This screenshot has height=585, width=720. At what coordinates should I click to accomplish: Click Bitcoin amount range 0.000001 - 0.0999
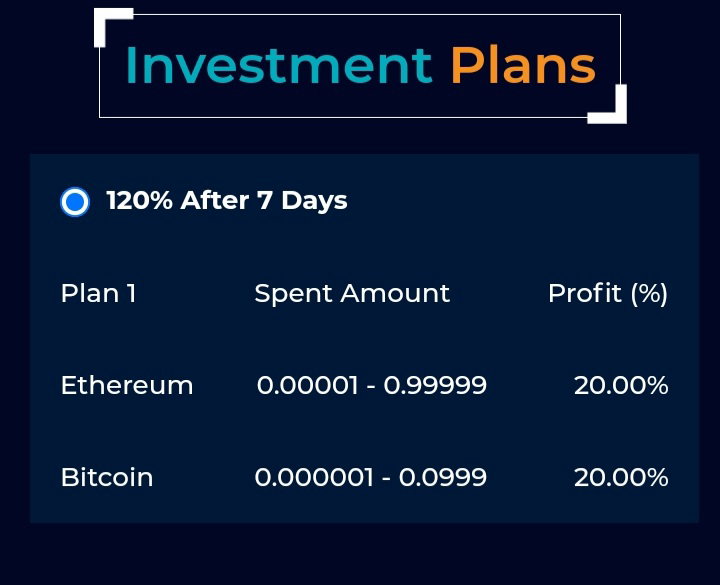[371, 477]
